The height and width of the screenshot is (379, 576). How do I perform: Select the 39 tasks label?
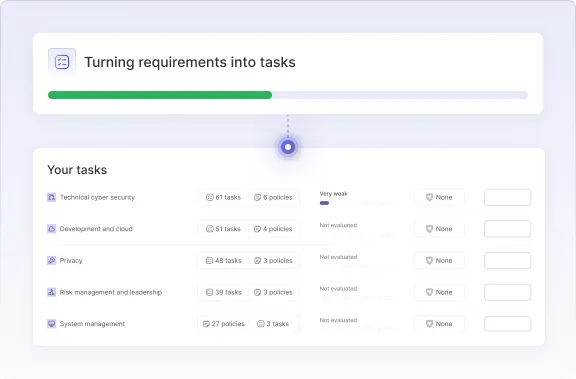click(228, 292)
